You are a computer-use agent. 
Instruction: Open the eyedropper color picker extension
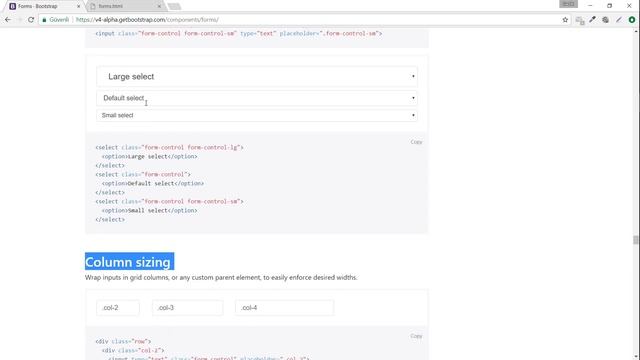tap(593, 20)
